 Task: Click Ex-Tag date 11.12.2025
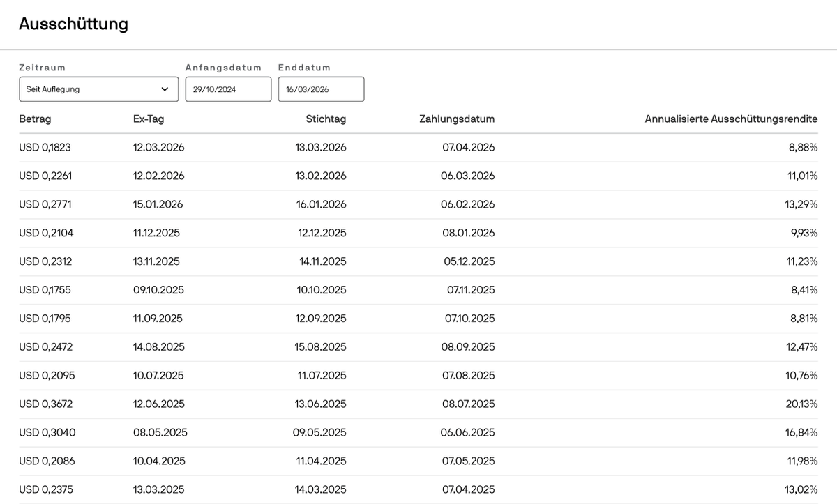coord(157,234)
